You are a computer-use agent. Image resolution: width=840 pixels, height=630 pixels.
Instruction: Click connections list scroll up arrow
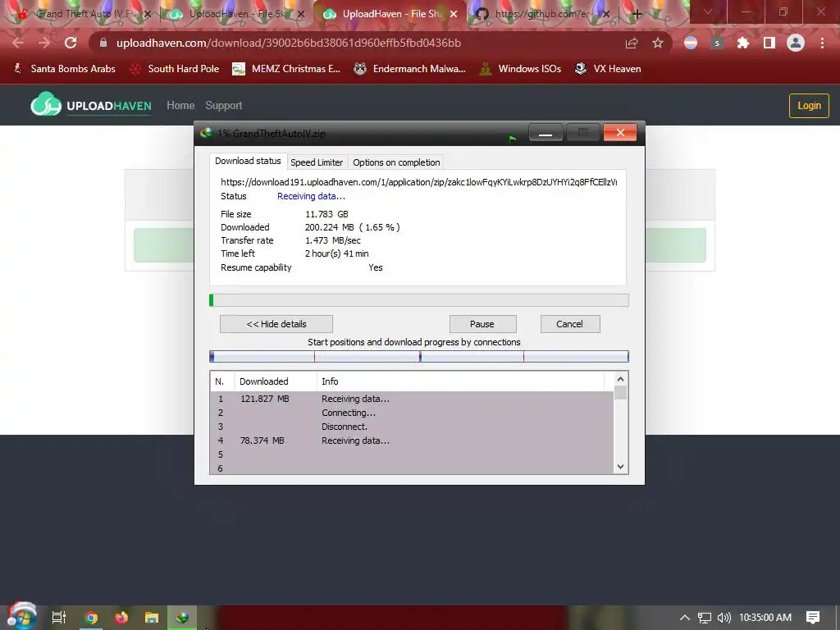click(620, 379)
